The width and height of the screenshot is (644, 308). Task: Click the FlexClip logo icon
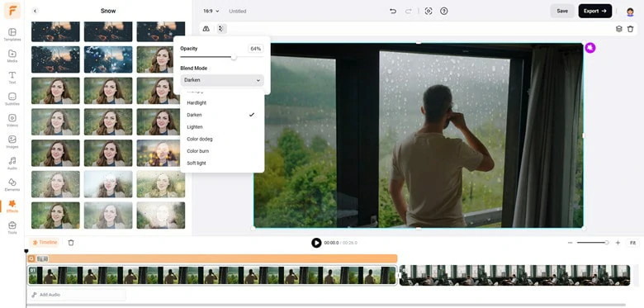coord(12,11)
